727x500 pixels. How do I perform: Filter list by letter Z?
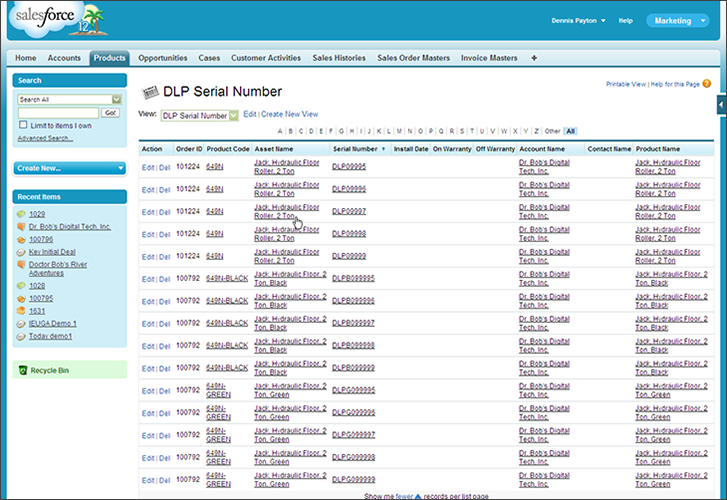pos(536,131)
